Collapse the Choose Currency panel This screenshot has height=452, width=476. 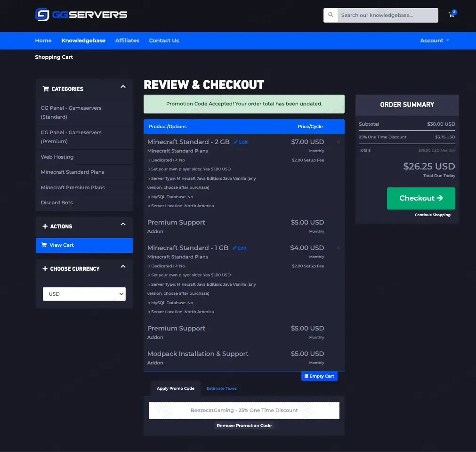coord(123,266)
